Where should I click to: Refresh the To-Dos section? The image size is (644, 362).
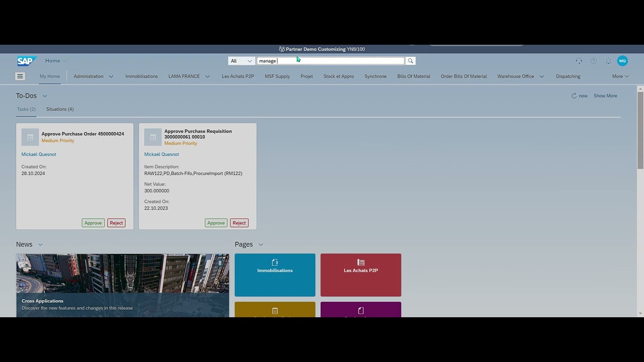point(574,96)
